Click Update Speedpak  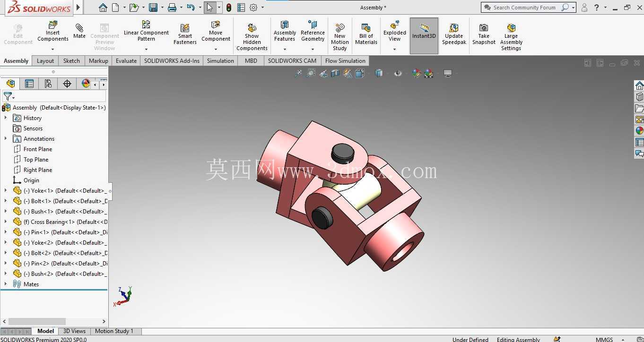coord(454,34)
